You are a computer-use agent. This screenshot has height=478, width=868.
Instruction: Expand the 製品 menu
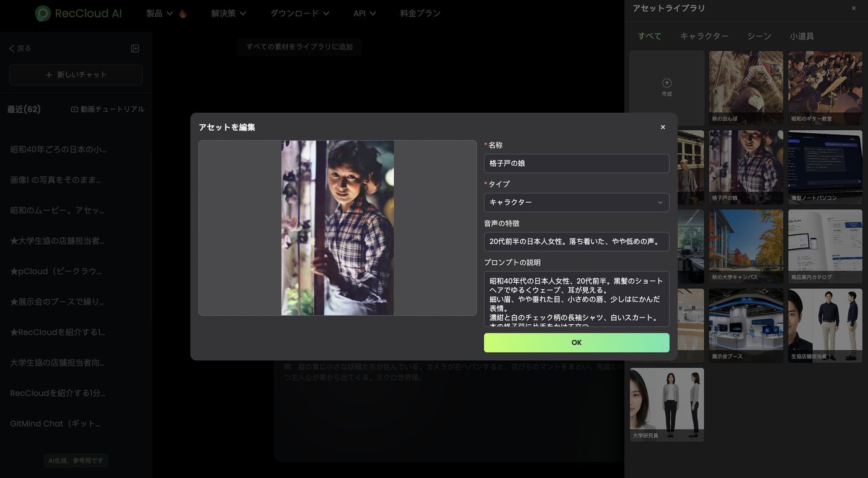[x=160, y=13]
